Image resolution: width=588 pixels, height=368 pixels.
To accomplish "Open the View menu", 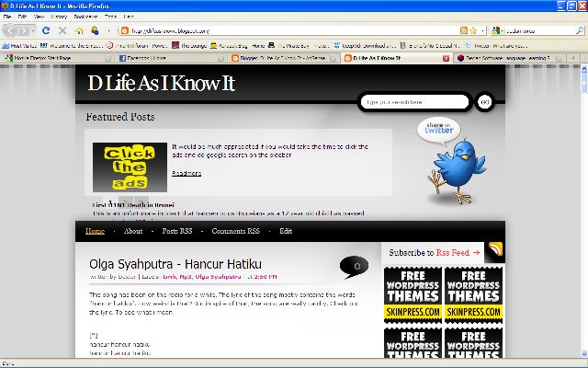I will point(39,17).
